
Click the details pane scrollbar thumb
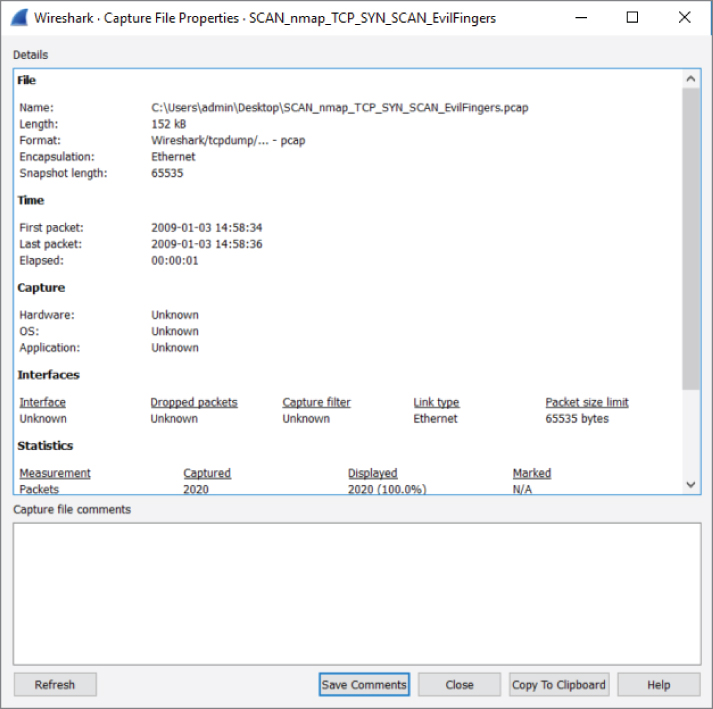click(x=691, y=239)
